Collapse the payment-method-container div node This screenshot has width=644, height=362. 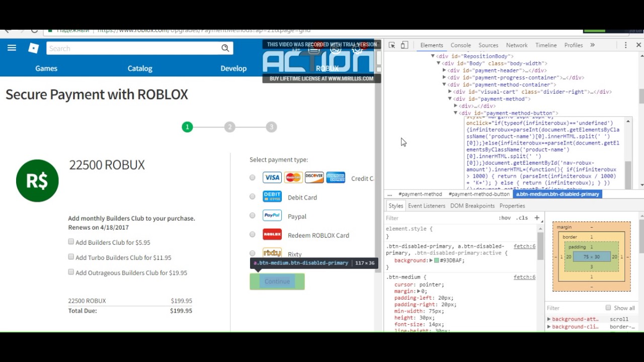(444, 84)
